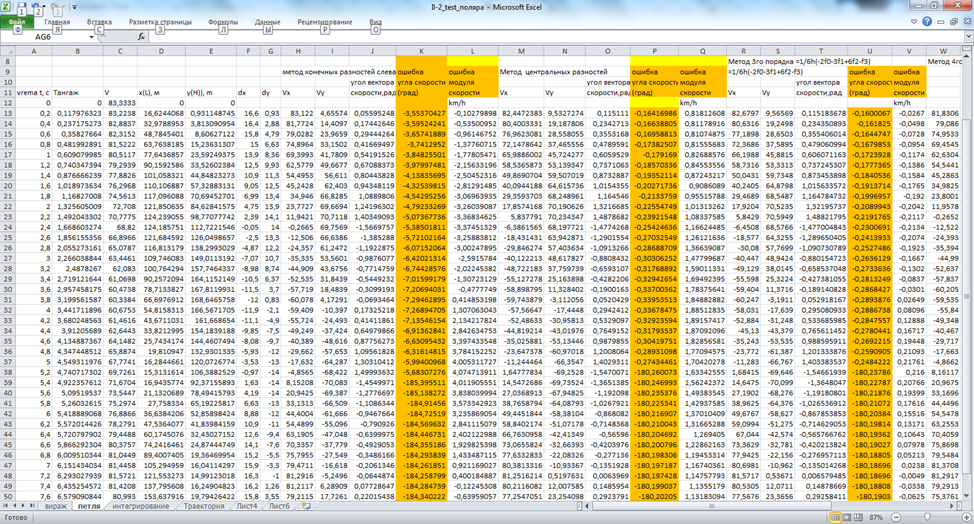The image size is (974, 524).
Task: Select column K header
Action: [x=420, y=49]
